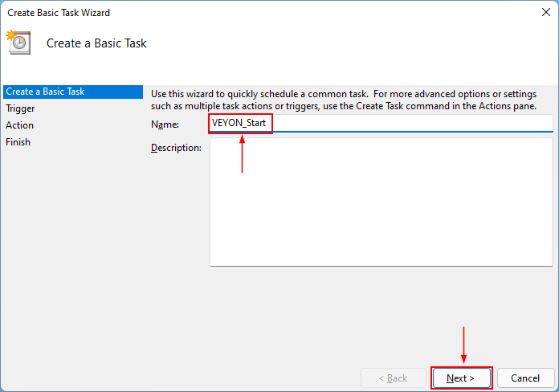This screenshot has height=392, width=559.
Task: Click the red arrow above the Next button
Action: click(463, 345)
